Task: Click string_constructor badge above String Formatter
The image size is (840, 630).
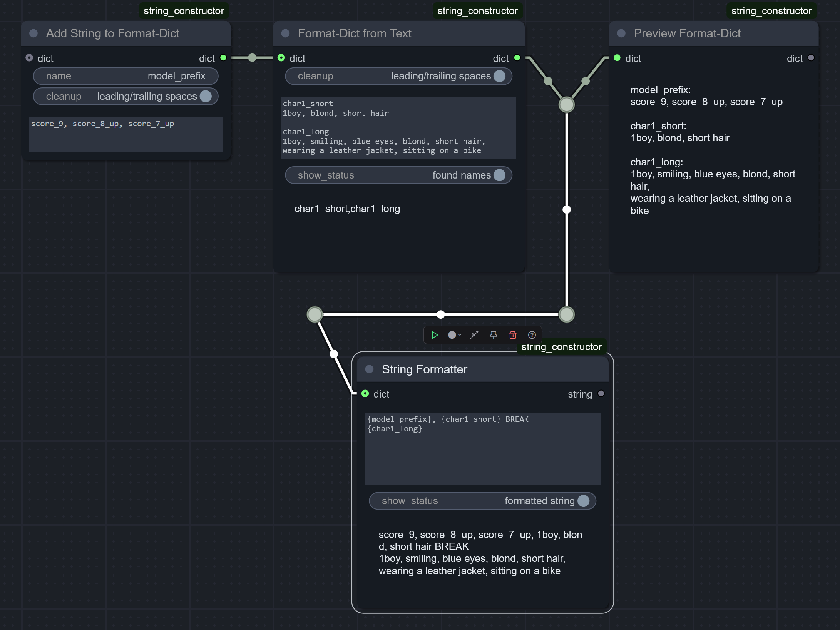Action: (x=561, y=347)
